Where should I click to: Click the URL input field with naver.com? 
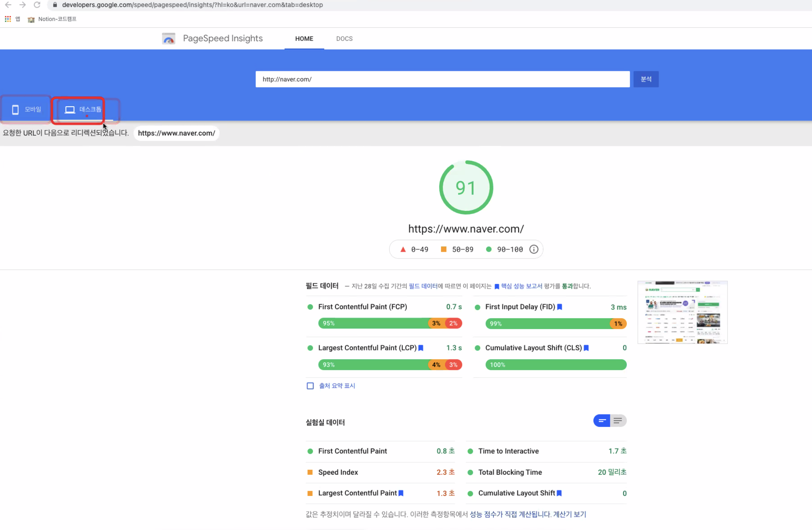442,79
